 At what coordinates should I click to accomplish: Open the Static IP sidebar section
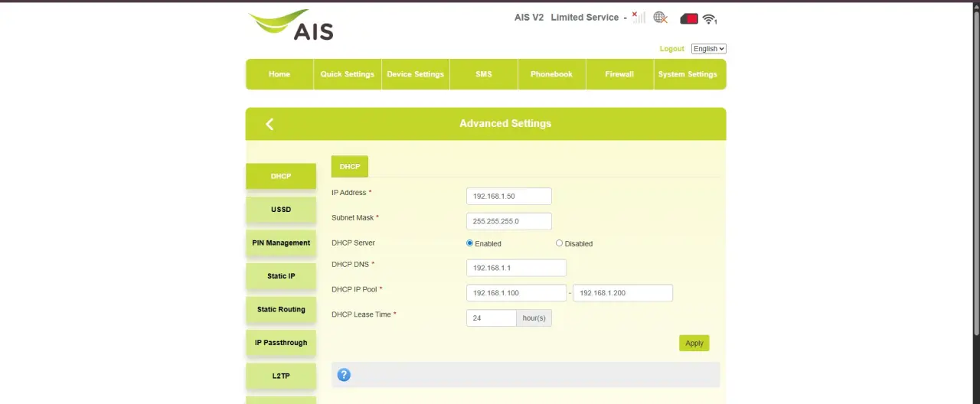click(281, 276)
